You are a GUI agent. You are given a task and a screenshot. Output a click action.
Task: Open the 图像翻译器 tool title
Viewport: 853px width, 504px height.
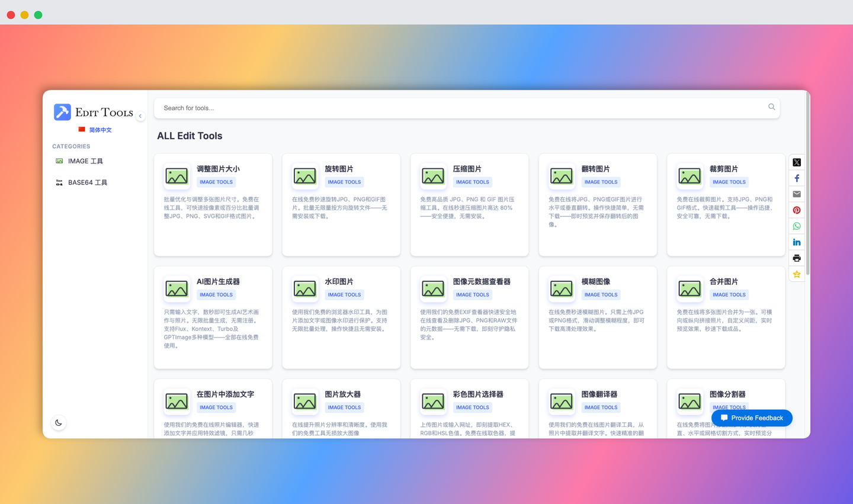599,394
